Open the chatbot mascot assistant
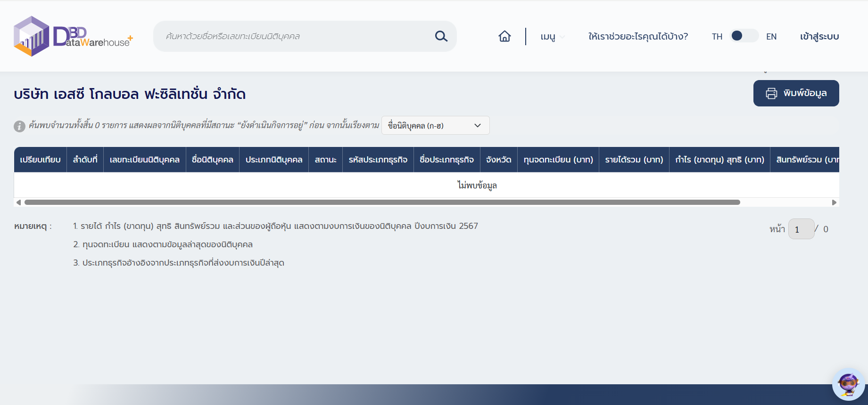 coord(848,384)
